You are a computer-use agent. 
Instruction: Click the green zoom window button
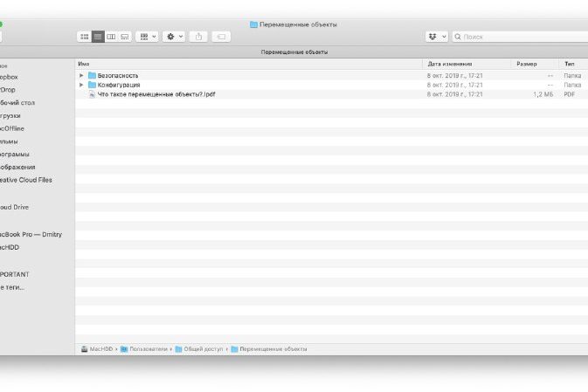1,24
